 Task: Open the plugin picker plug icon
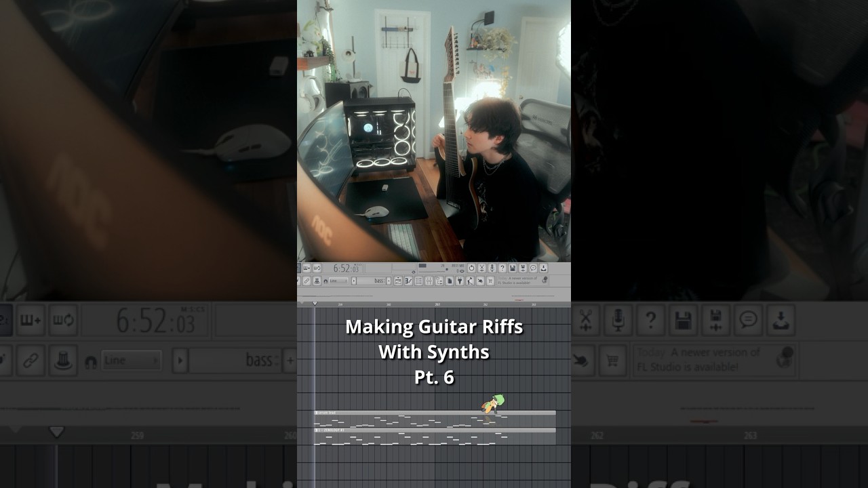459,281
